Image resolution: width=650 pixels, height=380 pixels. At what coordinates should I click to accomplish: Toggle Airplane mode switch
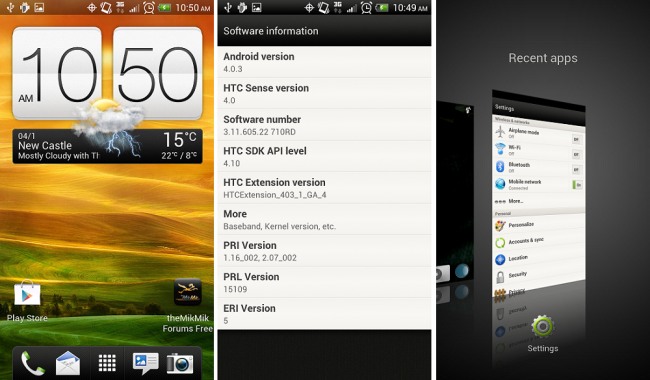click(x=576, y=140)
